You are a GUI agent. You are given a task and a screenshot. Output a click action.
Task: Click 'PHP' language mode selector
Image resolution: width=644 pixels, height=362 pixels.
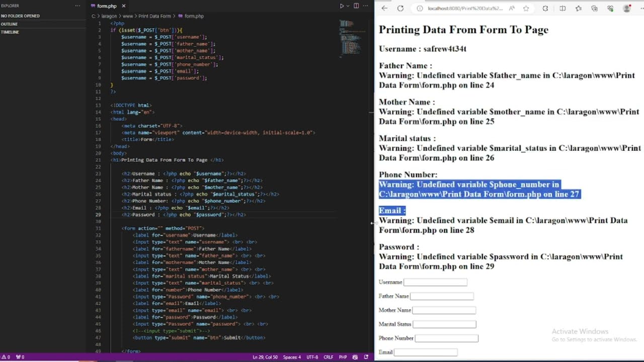click(x=343, y=357)
